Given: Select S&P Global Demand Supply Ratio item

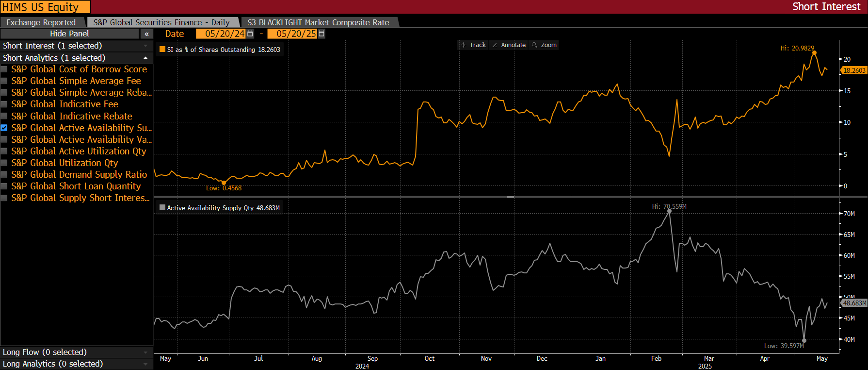Looking at the screenshot, I should tap(79, 175).
